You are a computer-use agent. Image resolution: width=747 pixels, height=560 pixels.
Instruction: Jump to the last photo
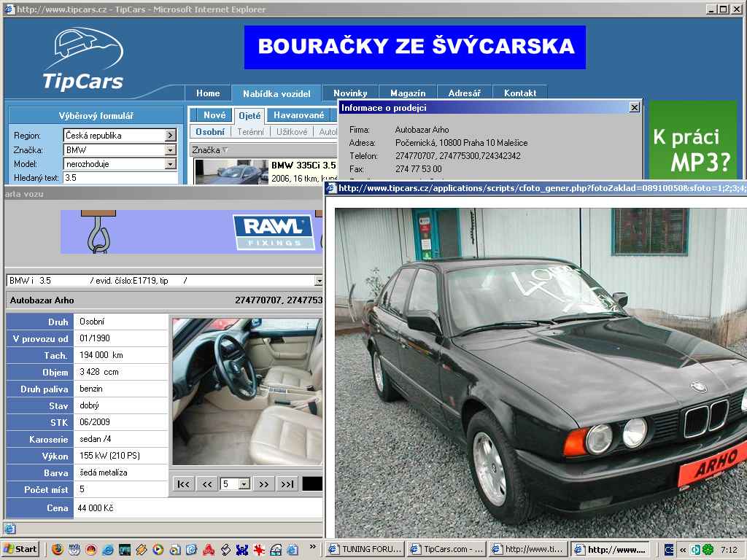(x=287, y=484)
